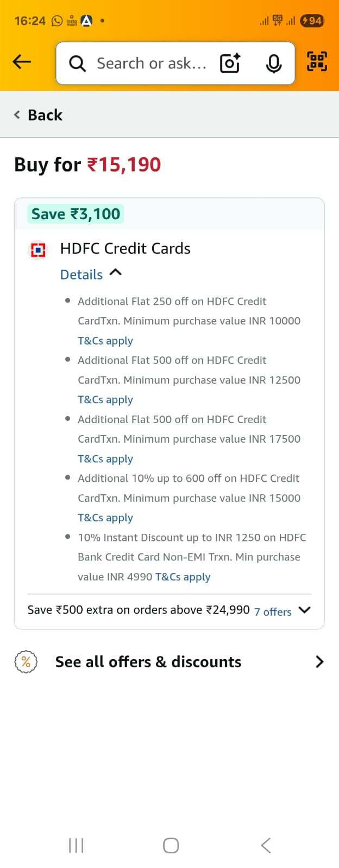The width and height of the screenshot is (339, 868).
Task: Focus the Search or ask input field
Action: (152, 63)
